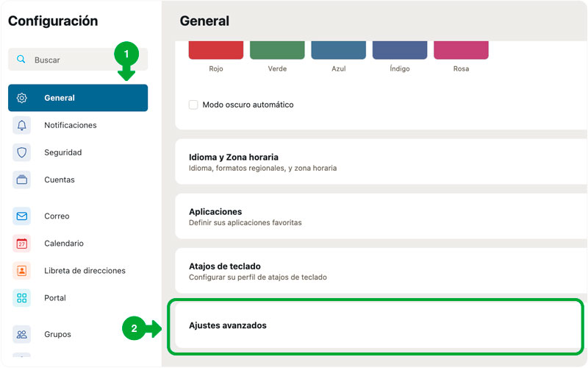The image size is (588, 368).
Task: Click the Calendario icon in sidebar
Action: pos(22,244)
